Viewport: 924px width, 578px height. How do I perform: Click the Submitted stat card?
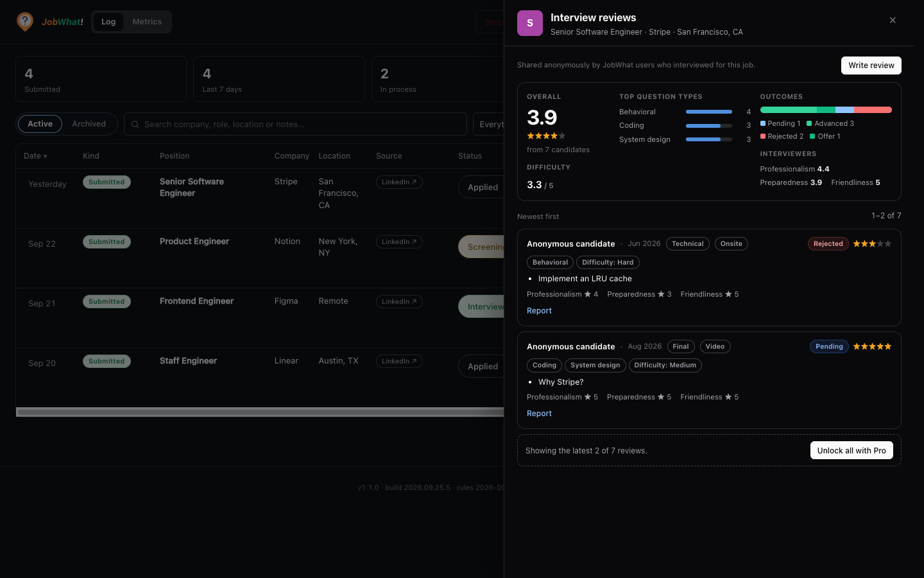101,79
